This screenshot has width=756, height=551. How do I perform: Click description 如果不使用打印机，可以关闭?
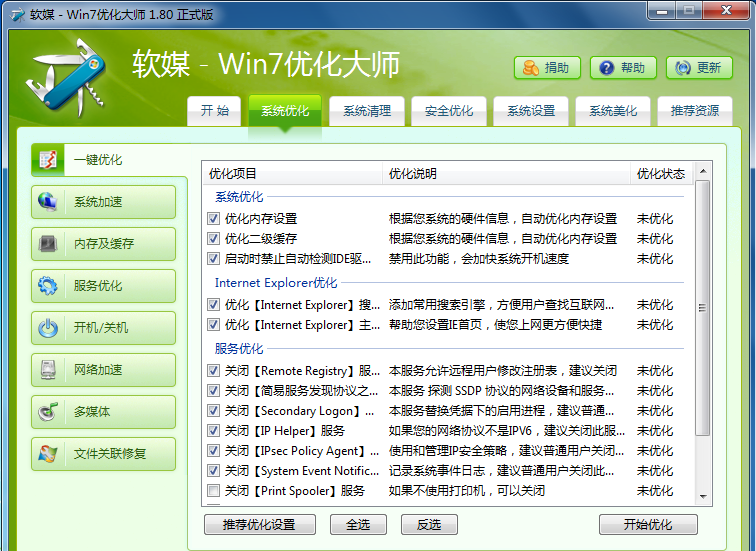pos(467,491)
